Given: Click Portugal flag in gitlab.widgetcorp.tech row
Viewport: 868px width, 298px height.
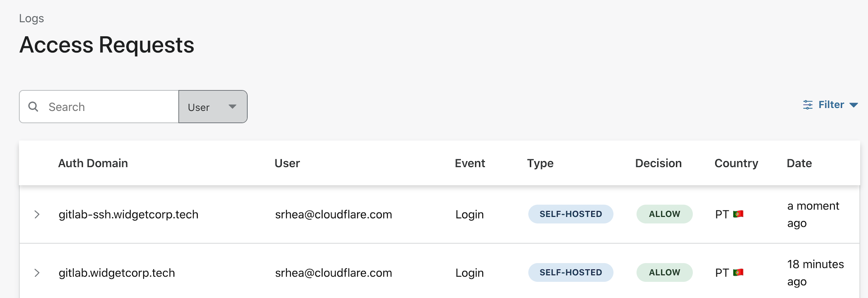Looking at the screenshot, I should pyautogui.click(x=738, y=272).
